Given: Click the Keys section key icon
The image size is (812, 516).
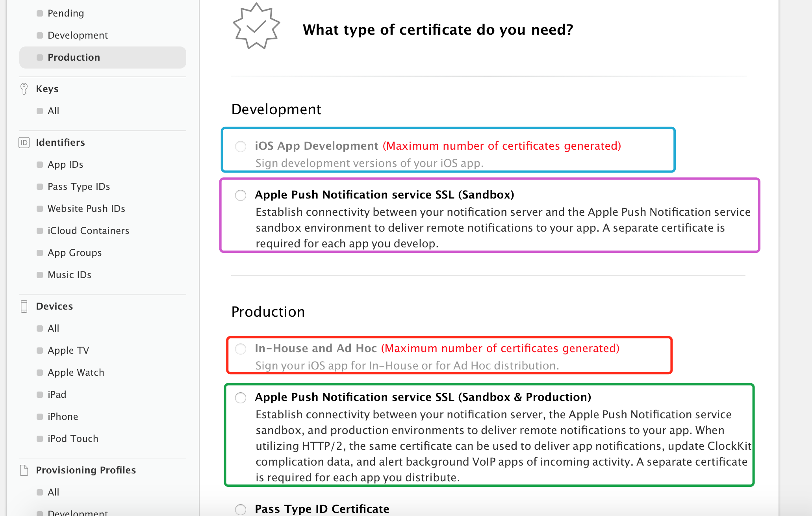Looking at the screenshot, I should coord(24,89).
